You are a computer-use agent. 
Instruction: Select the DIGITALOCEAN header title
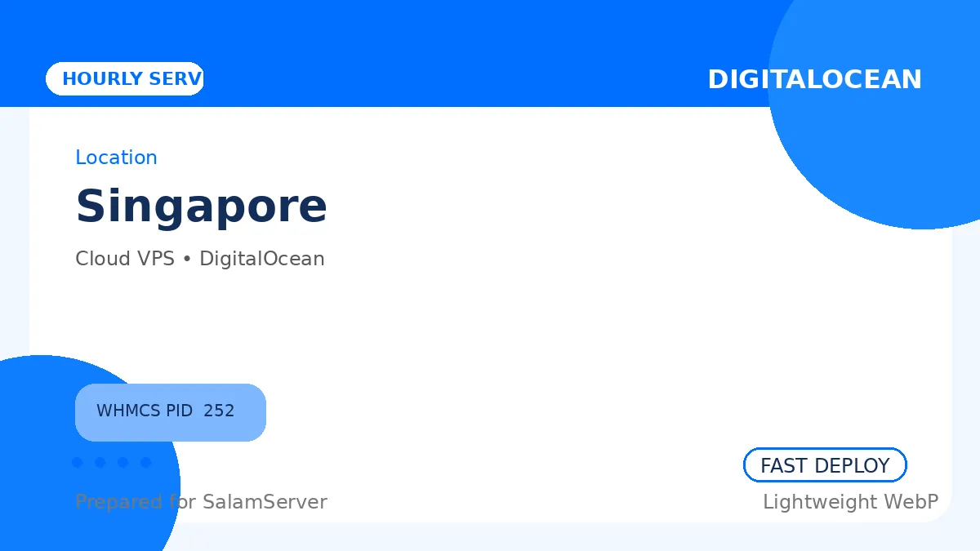click(x=814, y=79)
